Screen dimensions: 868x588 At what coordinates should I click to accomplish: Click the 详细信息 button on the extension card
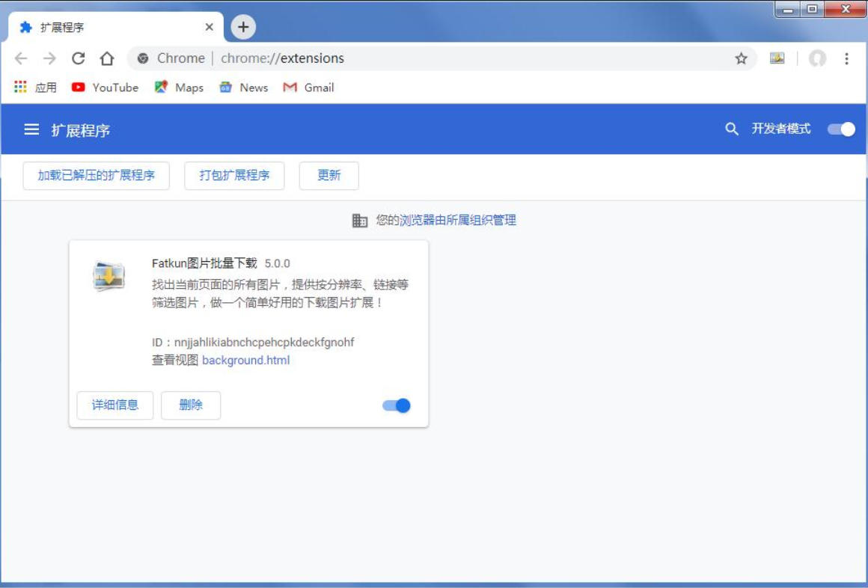tap(114, 405)
